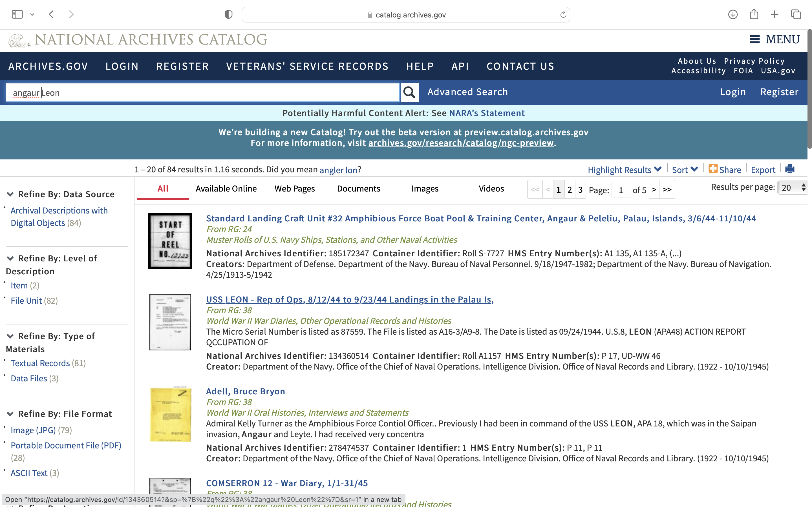The width and height of the screenshot is (812, 507).
Task: Open the Highlight Results dropdown
Action: coord(624,170)
